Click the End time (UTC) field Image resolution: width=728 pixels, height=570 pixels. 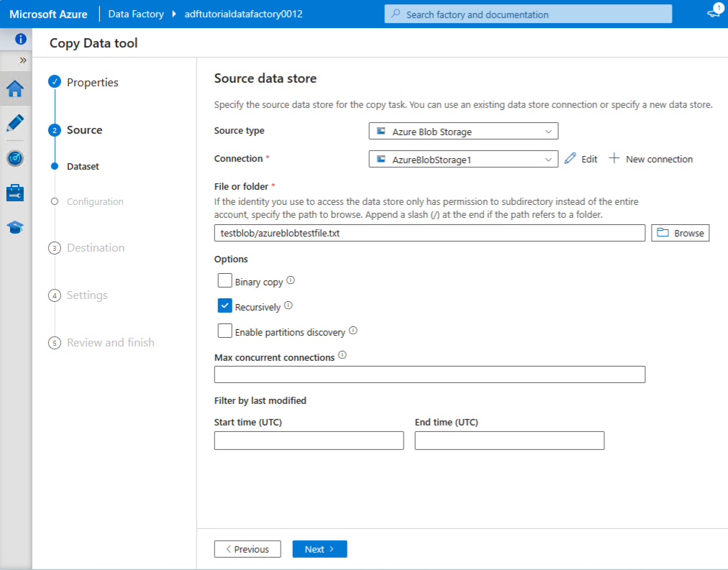[x=509, y=441]
